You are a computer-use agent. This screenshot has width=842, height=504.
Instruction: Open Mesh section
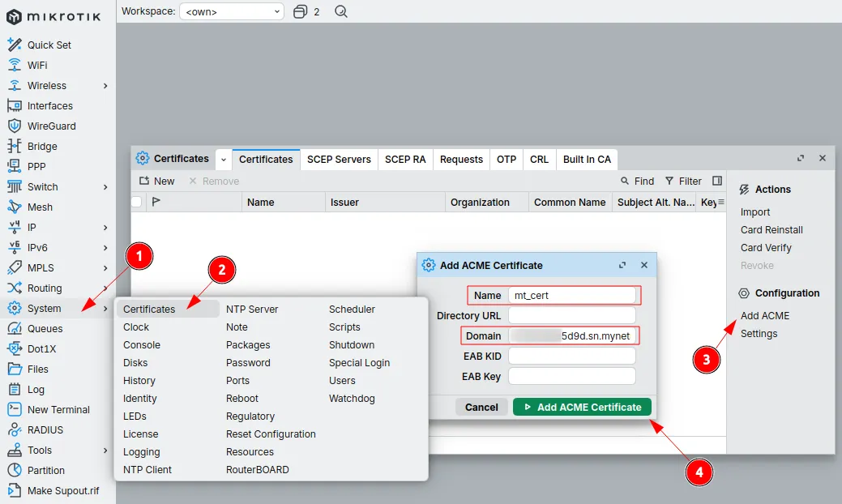pos(40,207)
